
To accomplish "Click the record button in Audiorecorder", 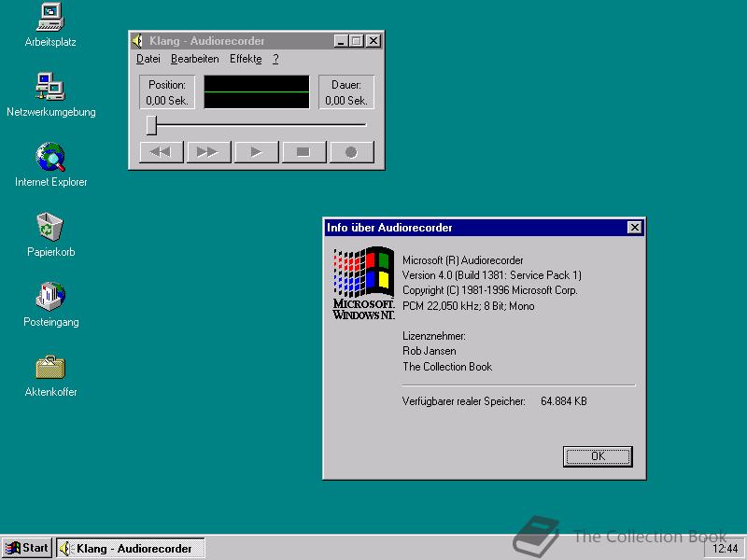I will 352,152.
